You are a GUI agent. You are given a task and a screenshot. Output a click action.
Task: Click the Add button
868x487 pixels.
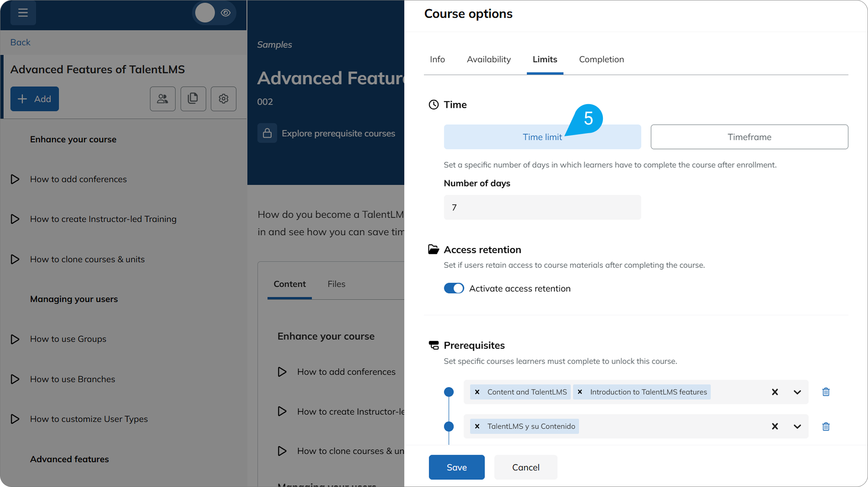click(x=35, y=99)
